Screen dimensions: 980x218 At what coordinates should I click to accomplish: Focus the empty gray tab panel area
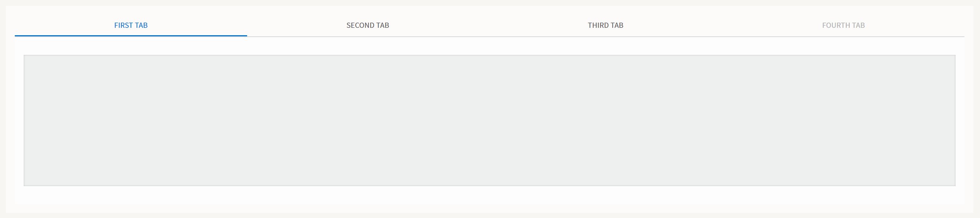point(489,120)
